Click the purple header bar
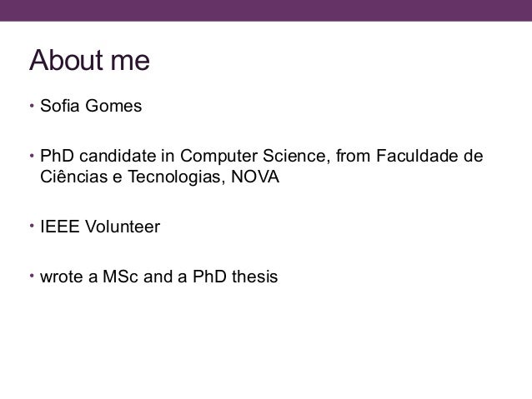Image resolution: width=532 pixels, height=399 pixels. point(266,11)
